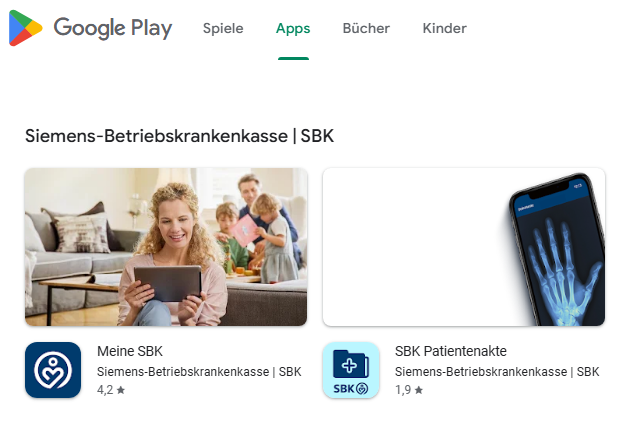
Task: Open the Meine SBK heart app icon
Action: pyautogui.click(x=53, y=370)
